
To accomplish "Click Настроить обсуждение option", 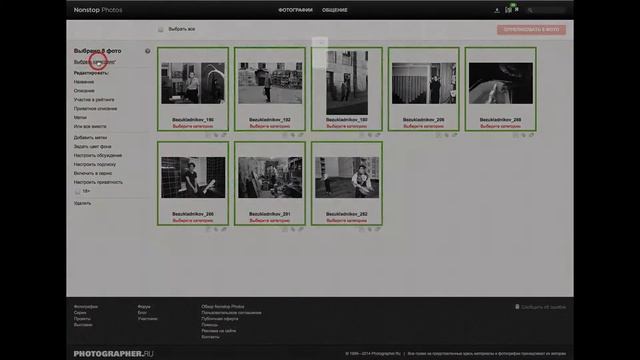I will (98, 156).
